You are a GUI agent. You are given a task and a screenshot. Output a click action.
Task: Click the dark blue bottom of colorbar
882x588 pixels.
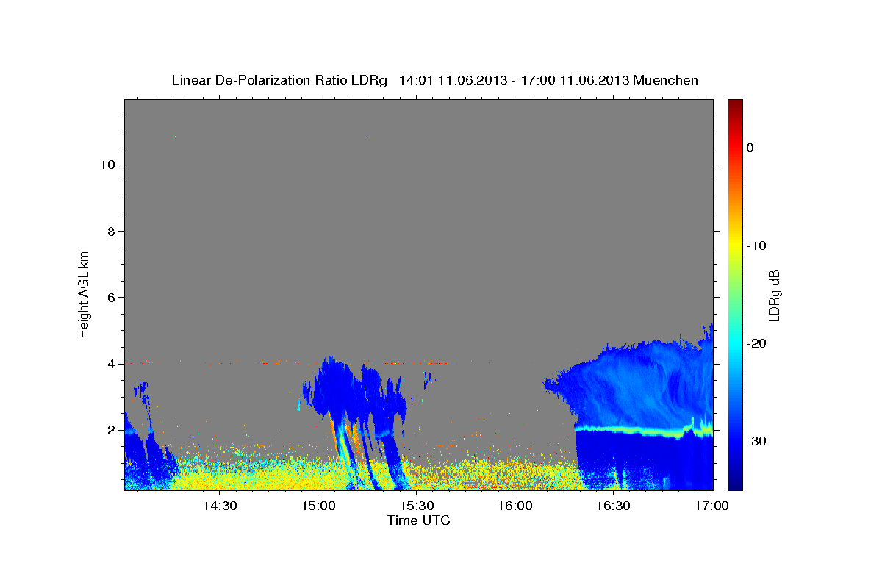pyautogui.click(x=735, y=483)
